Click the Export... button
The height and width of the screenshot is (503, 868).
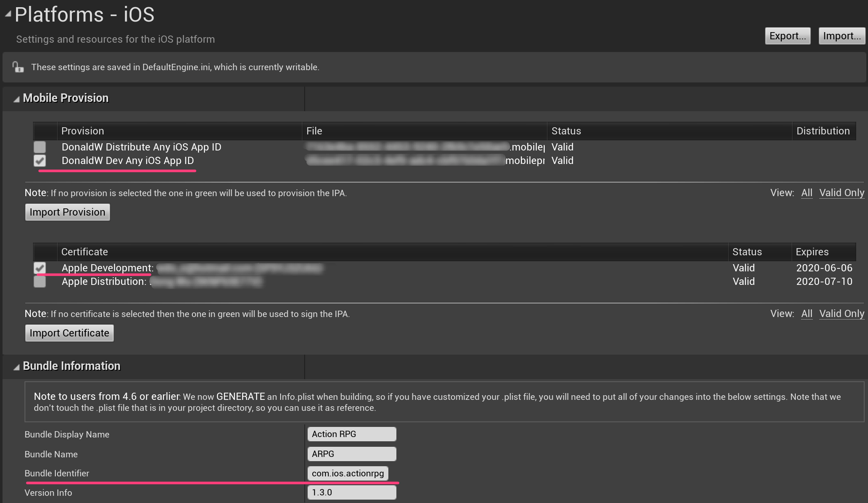(x=787, y=36)
